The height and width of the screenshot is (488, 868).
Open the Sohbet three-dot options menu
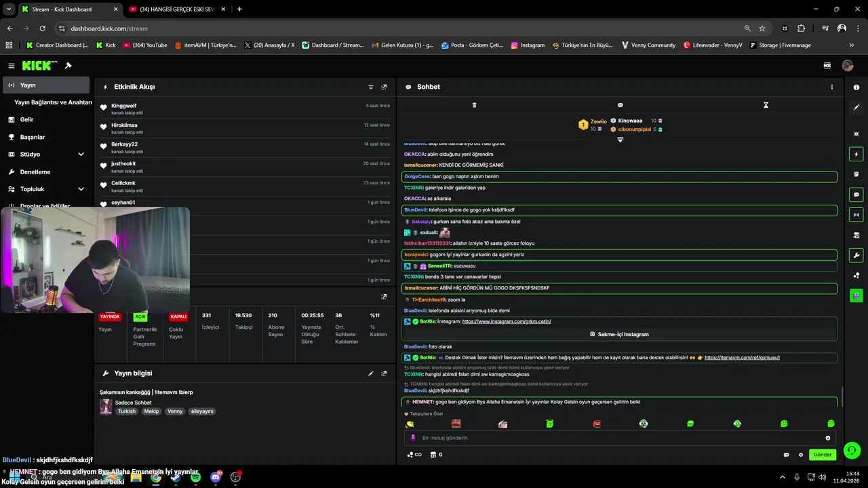(x=832, y=87)
